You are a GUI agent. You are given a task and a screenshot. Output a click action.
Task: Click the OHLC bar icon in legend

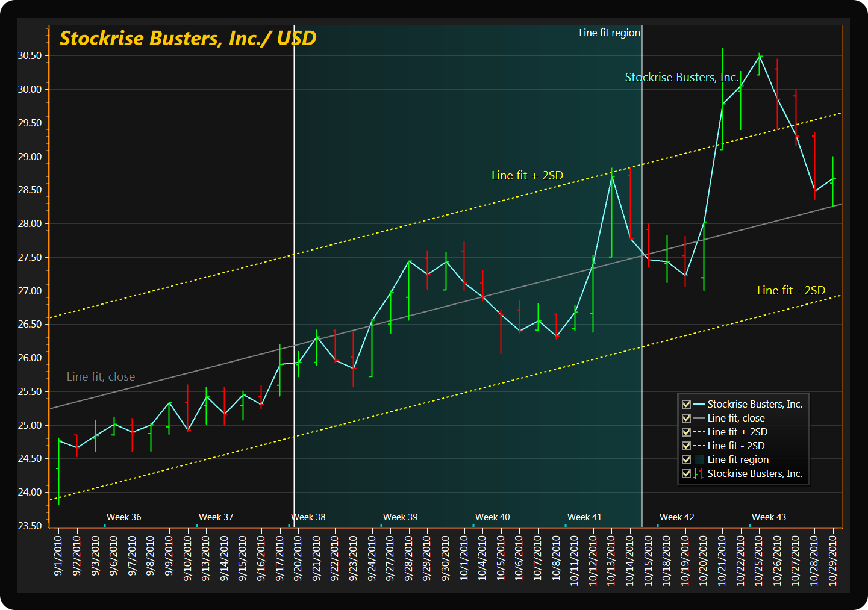(699, 474)
